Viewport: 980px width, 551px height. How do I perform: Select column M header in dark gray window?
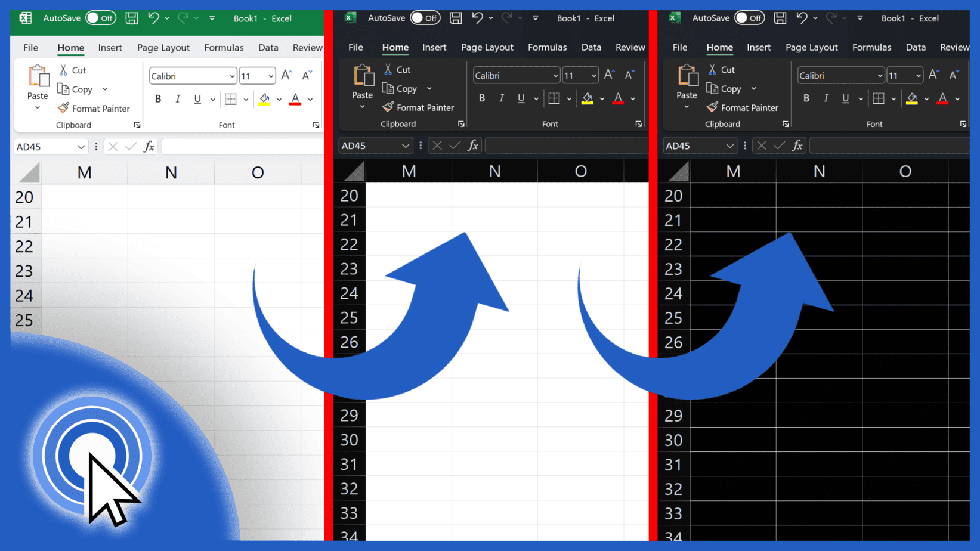pos(409,172)
